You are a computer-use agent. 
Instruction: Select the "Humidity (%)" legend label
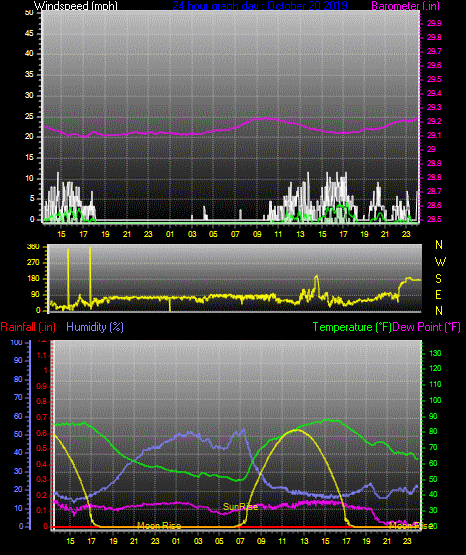click(95, 327)
